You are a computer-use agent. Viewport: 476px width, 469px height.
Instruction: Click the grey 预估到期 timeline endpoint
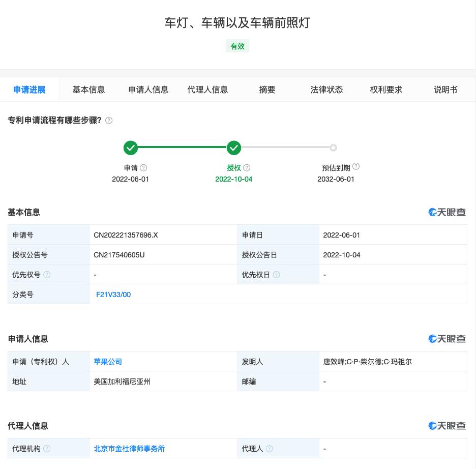[x=333, y=148]
